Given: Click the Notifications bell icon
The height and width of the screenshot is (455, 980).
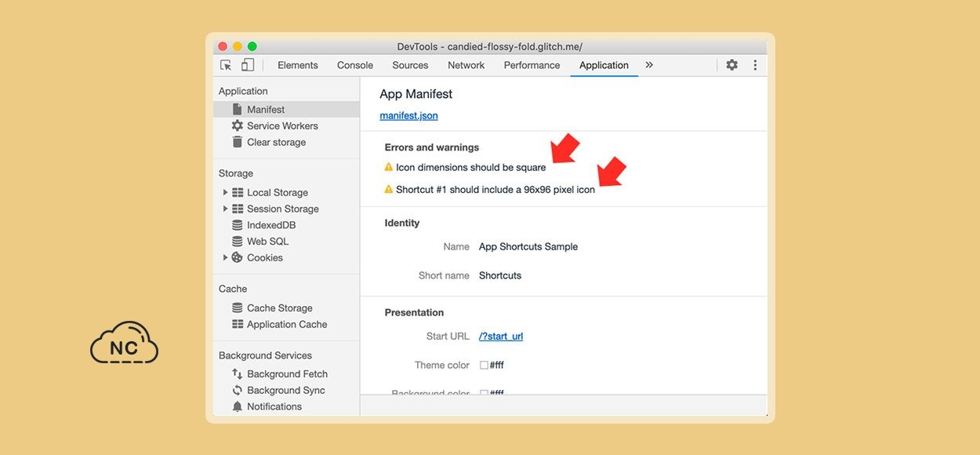Looking at the screenshot, I should pos(238,406).
